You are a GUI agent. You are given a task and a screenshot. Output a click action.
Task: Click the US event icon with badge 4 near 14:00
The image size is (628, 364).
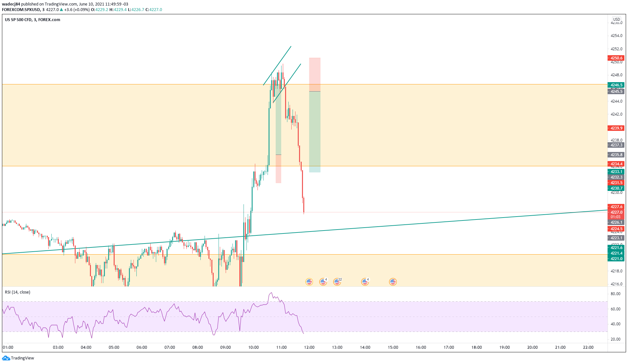pos(365,282)
